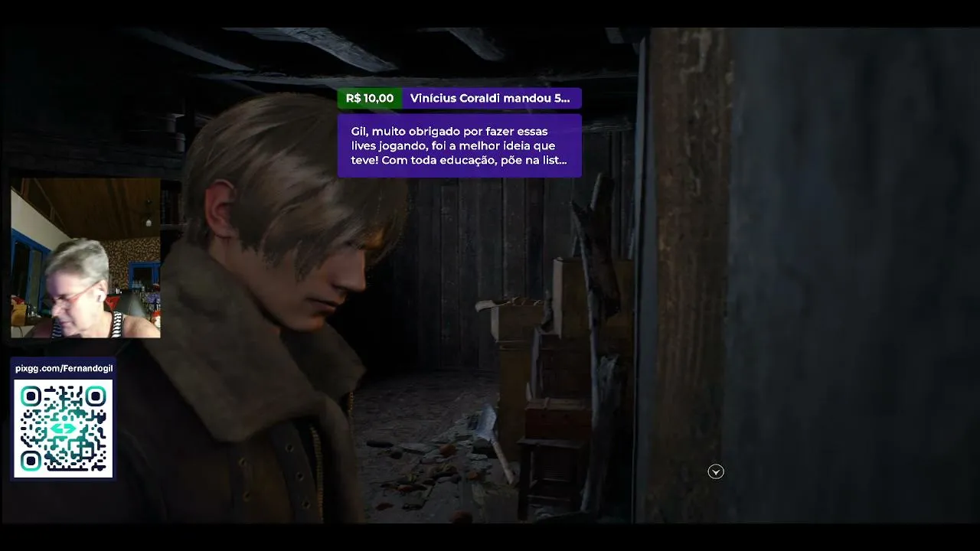The height and width of the screenshot is (551, 980).
Task: Click the circled down-arrow prompt icon
Action: 716,472
